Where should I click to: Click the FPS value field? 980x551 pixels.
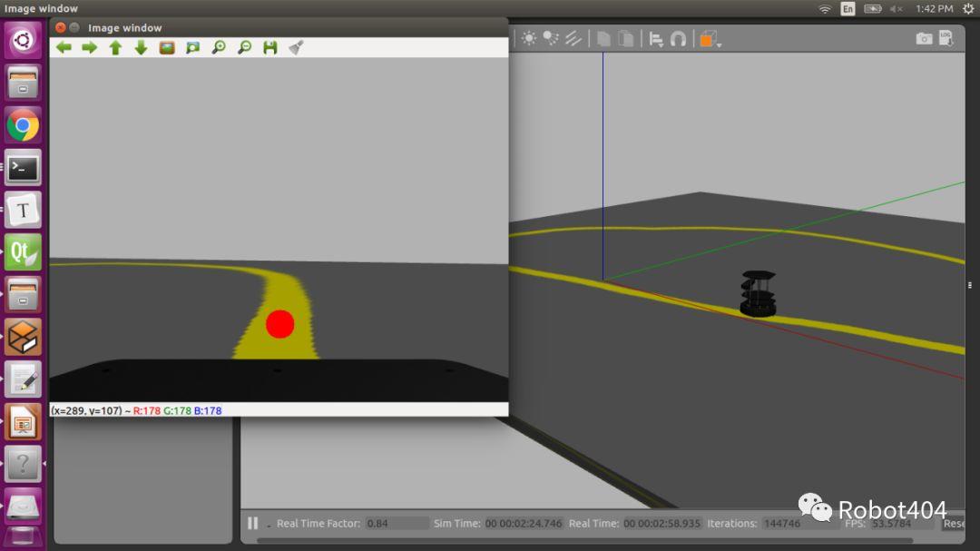[x=901, y=524]
